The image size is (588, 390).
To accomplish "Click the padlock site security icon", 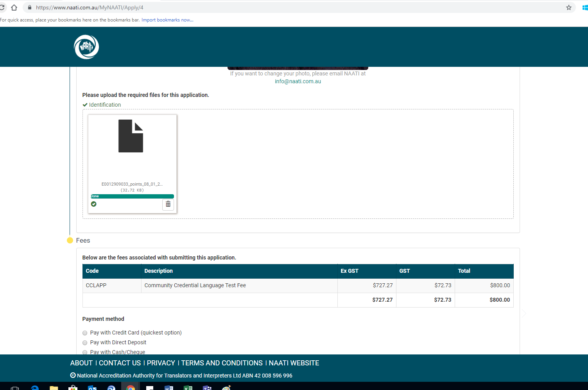I will (x=30, y=7).
